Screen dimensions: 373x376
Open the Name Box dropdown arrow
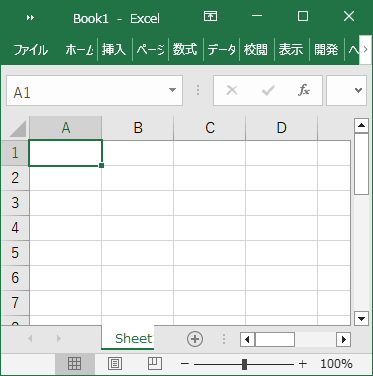point(172,90)
